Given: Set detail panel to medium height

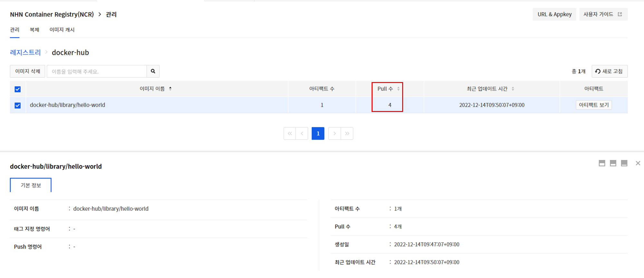Looking at the screenshot, I should 613,163.
